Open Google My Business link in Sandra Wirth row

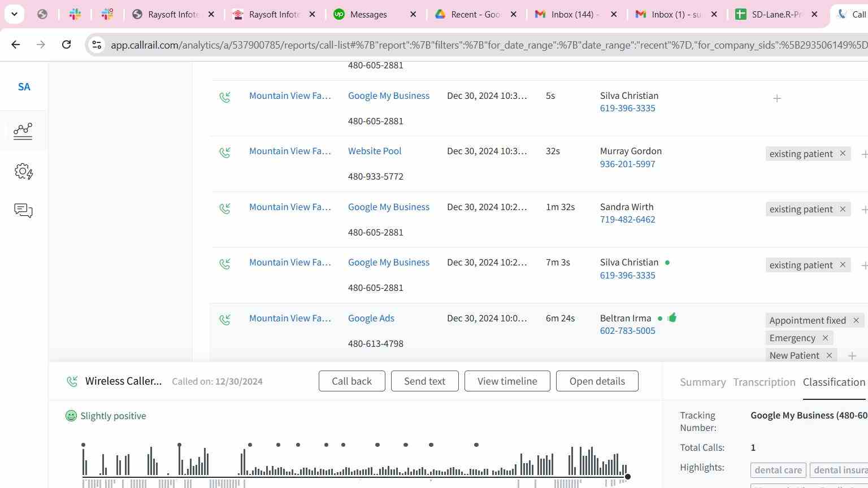(389, 207)
